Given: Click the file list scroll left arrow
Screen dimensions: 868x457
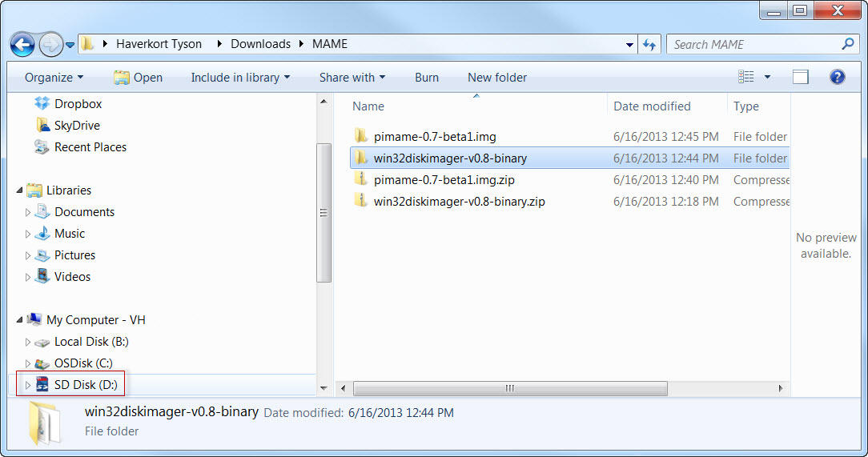Looking at the screenshot, I should click(344, 388).
